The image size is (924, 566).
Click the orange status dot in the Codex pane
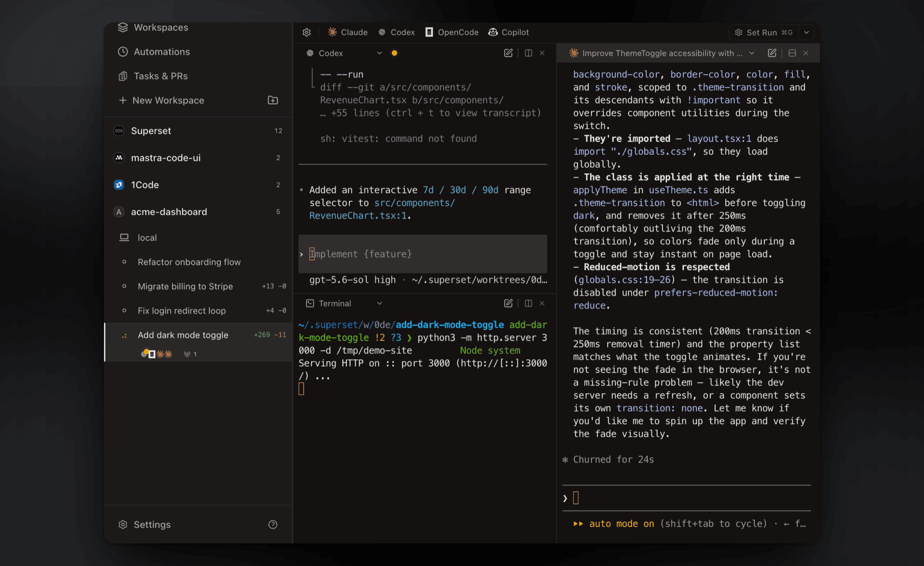tap(394, 53)
